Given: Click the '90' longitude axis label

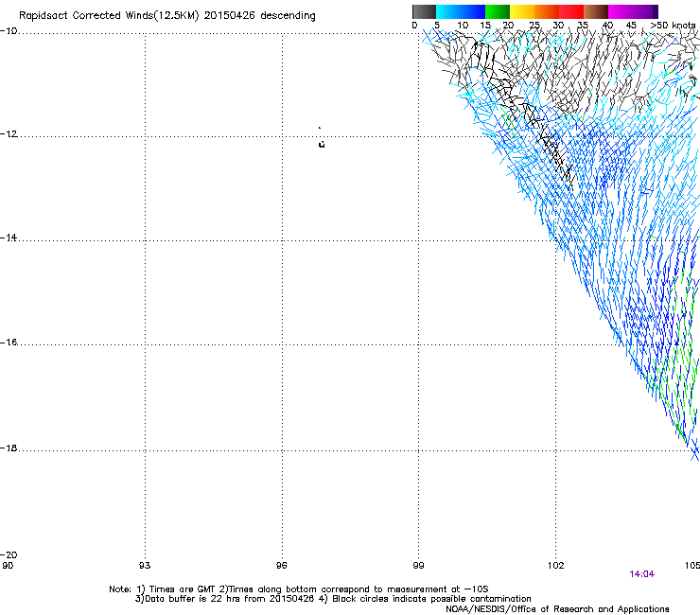Looking at the screenshot, I should coord(8,566).
